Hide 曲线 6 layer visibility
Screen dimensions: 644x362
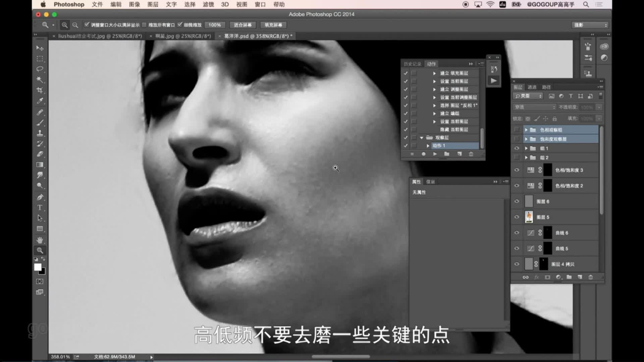click(x=517, y=233)
